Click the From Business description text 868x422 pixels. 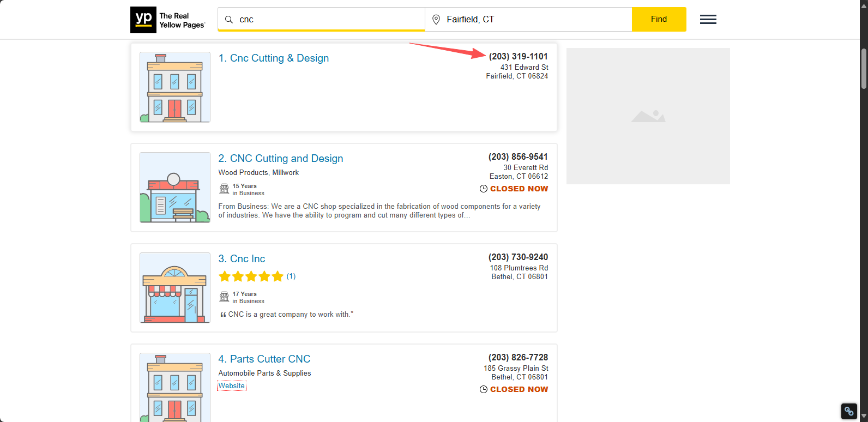(379, 211)
